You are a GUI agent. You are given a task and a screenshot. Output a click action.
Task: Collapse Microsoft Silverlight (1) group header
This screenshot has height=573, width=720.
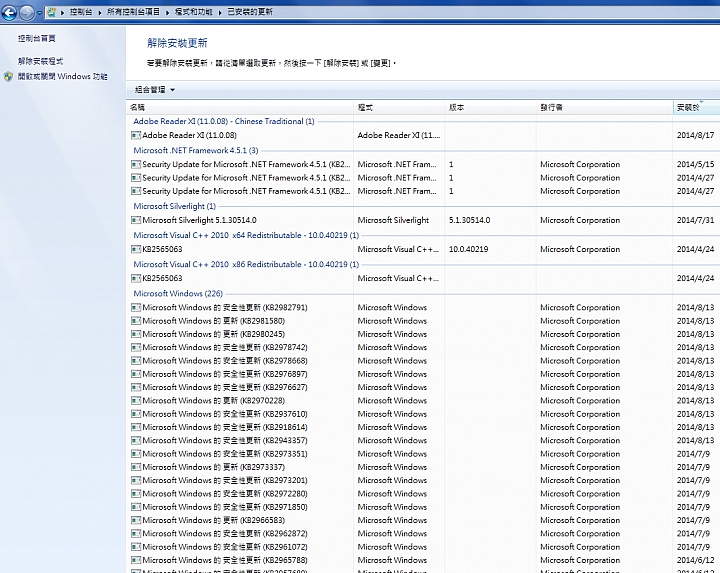tap(174, 206)
